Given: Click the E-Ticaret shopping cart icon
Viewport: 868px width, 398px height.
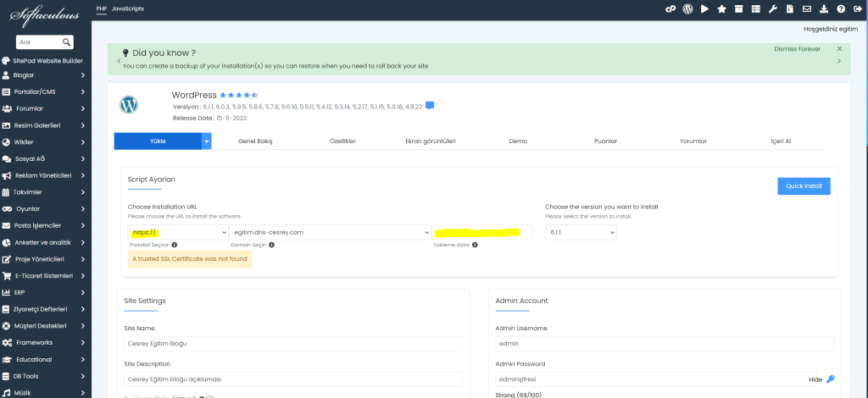Looking at the screenshot, I should pyautogui.click(x=7, y=276).
